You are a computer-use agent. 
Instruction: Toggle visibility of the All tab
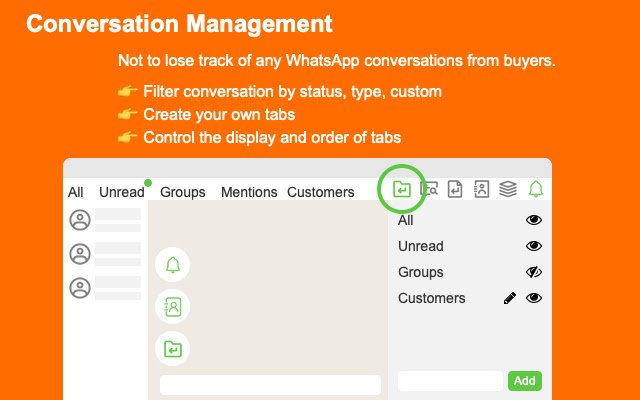pyautogui.click(x=534, y=220)
